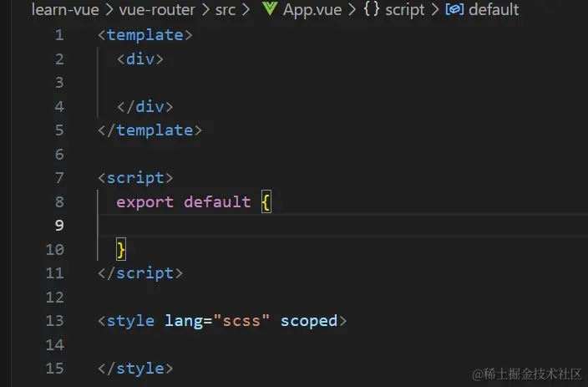Select line number 9 in gutter
The width and height of the screenshot is (588, 387).
pos(59,225)
